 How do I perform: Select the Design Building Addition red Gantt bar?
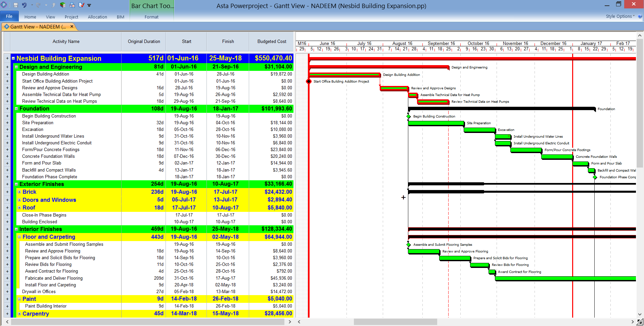(345, 75)
